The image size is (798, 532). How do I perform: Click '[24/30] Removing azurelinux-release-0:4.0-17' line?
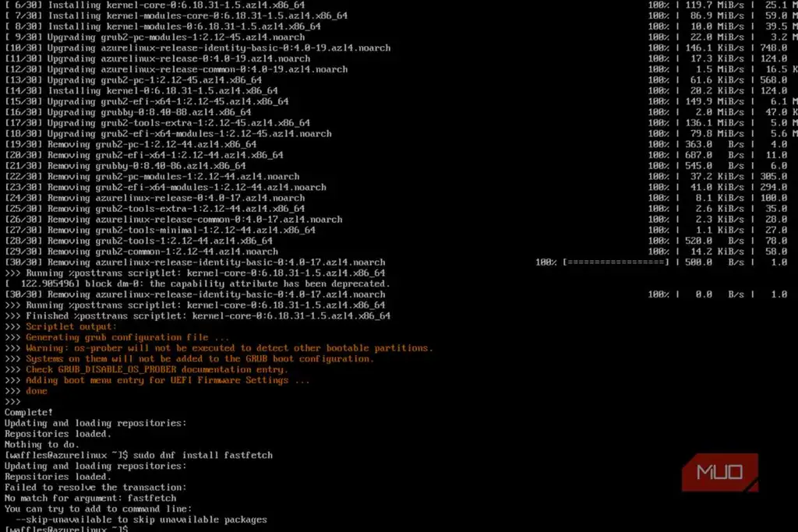[x=155, y=198]
